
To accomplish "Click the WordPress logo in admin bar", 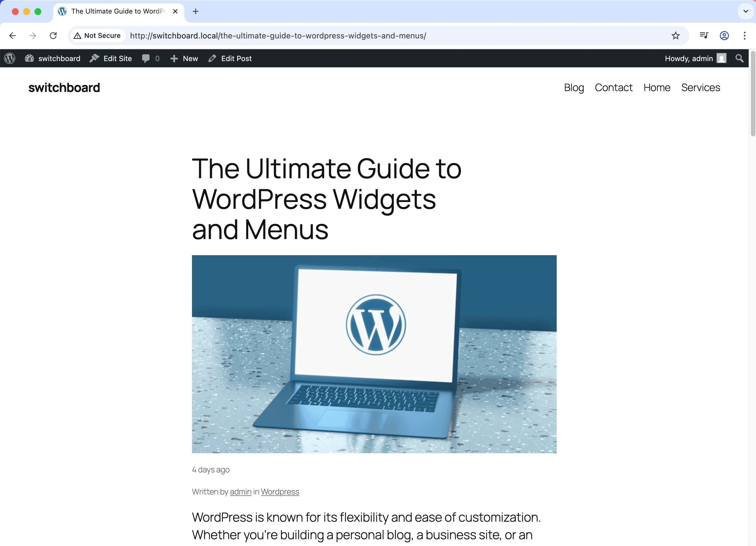I will tap(10, 58).
